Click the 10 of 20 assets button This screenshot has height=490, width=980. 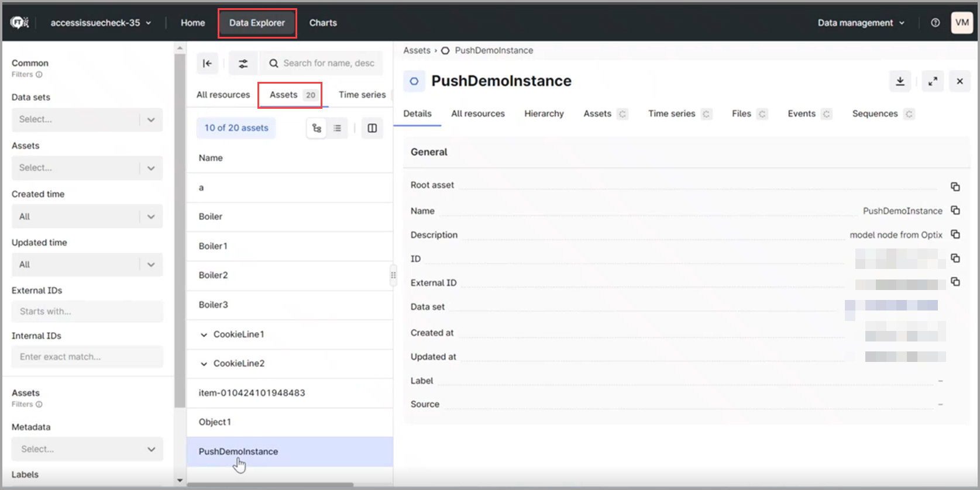coord(236,128)
